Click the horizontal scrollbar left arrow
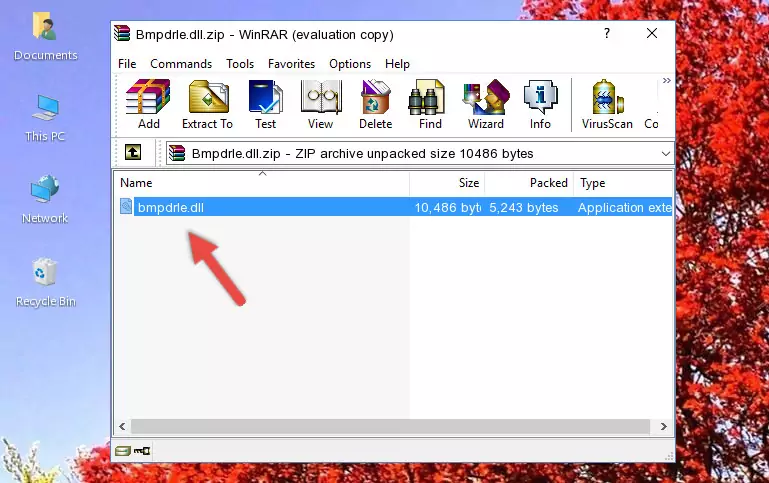 123,427
